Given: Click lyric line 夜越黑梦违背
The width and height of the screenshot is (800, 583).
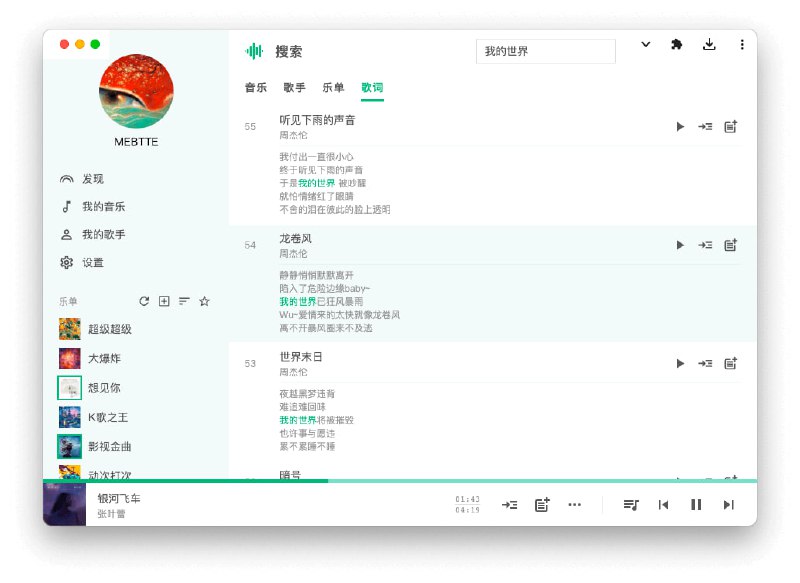Looking at the screenshot, I should [307, 394].
